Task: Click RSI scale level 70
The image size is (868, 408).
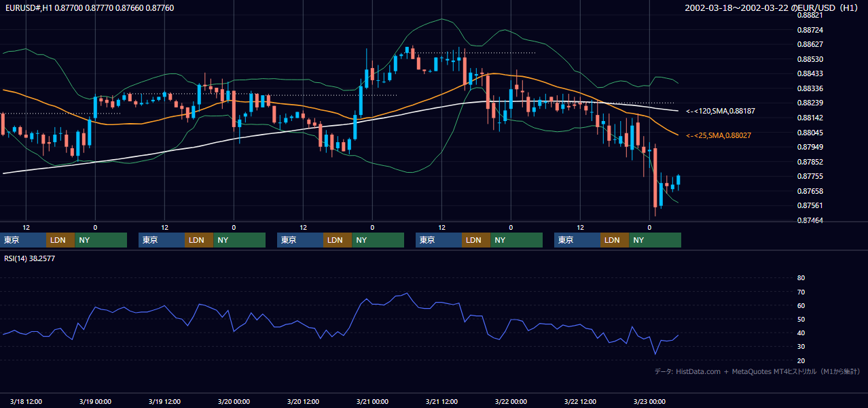Action: point(801,292)
